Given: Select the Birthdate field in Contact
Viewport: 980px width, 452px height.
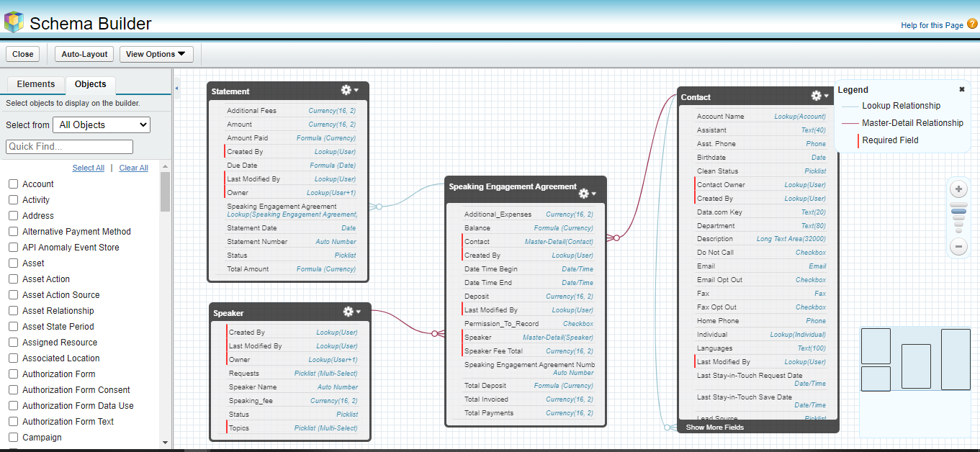Looking at the screenshot, I should tap(761, 158).
